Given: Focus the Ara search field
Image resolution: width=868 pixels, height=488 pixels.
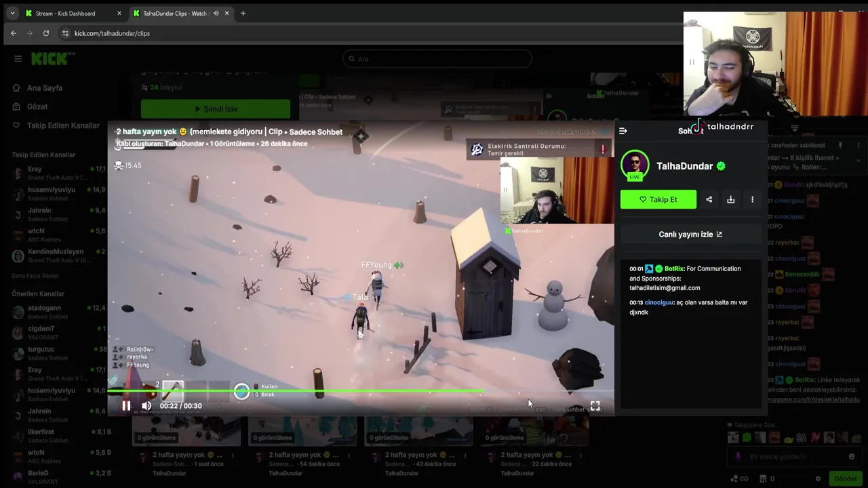Looking at the screenshot, I should click(437, 59).
